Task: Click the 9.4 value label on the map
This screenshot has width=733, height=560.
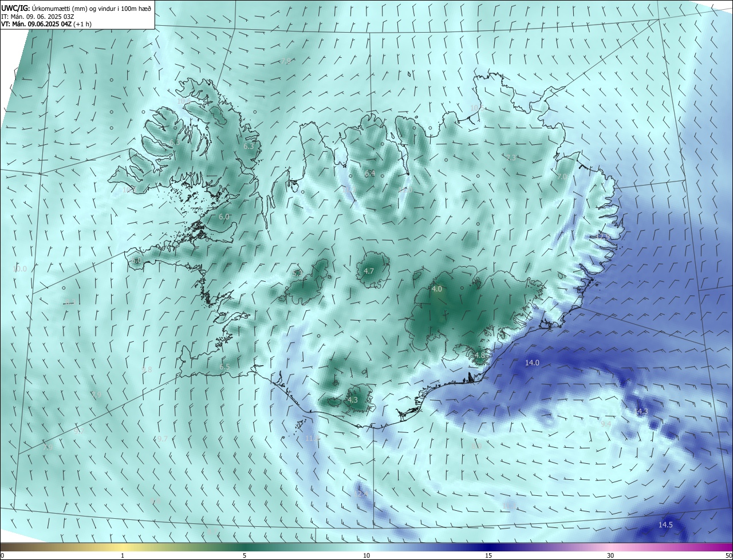Action: click(606, 424)
